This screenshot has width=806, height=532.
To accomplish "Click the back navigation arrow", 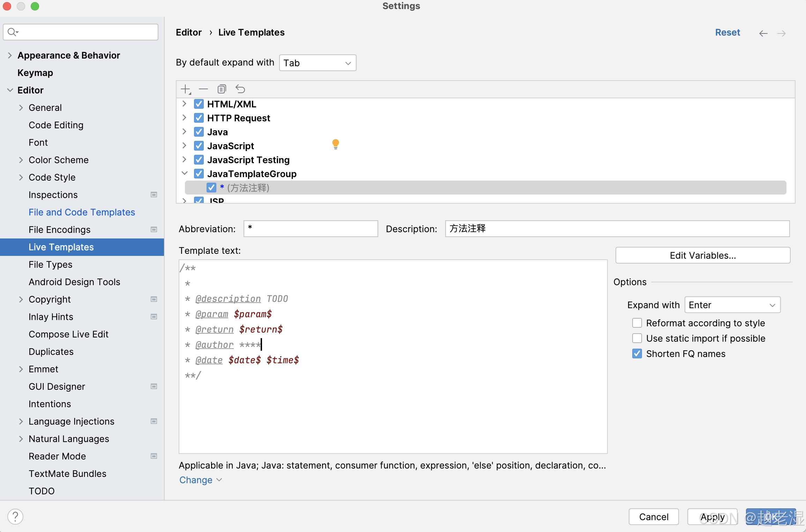I will (x=763, y=33).
